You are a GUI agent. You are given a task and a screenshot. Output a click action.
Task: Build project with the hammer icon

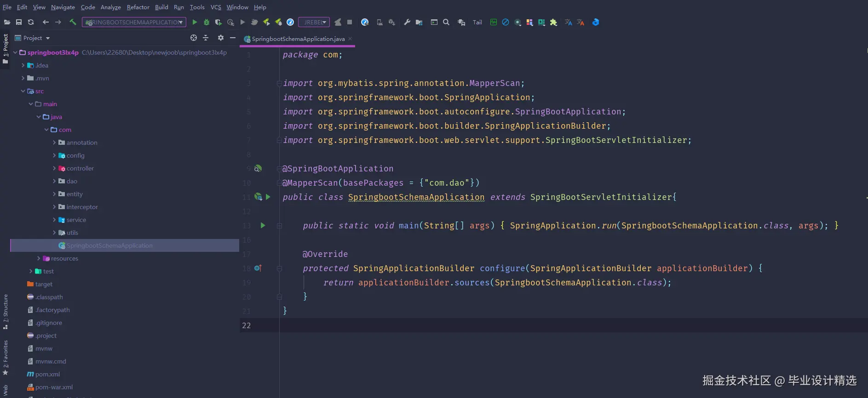coord(73,22)
